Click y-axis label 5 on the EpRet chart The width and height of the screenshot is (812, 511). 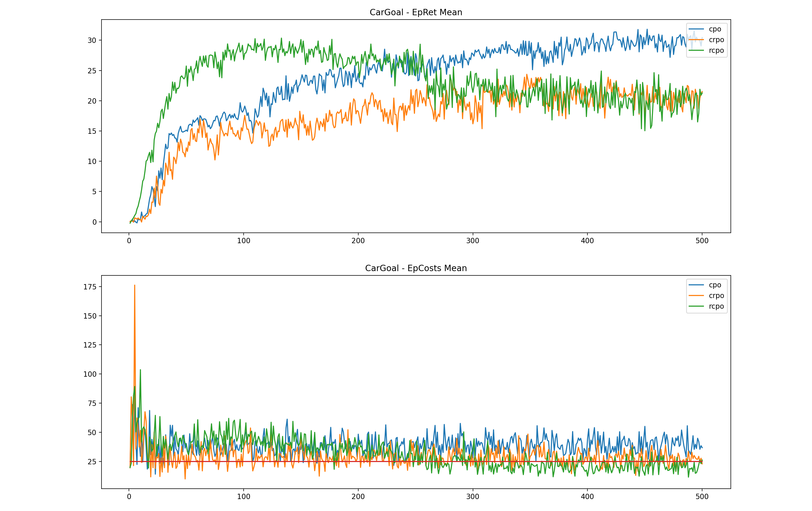click(x=94, y=192)
